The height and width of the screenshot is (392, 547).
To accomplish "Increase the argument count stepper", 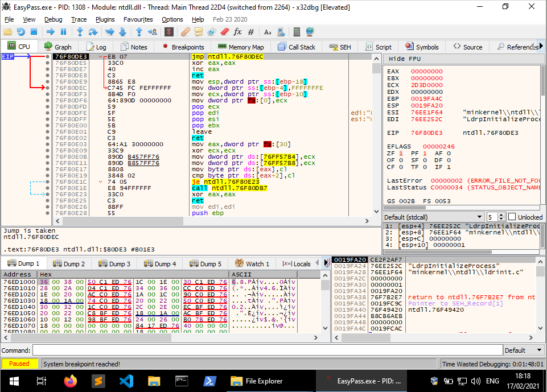I will pos(501,215).
